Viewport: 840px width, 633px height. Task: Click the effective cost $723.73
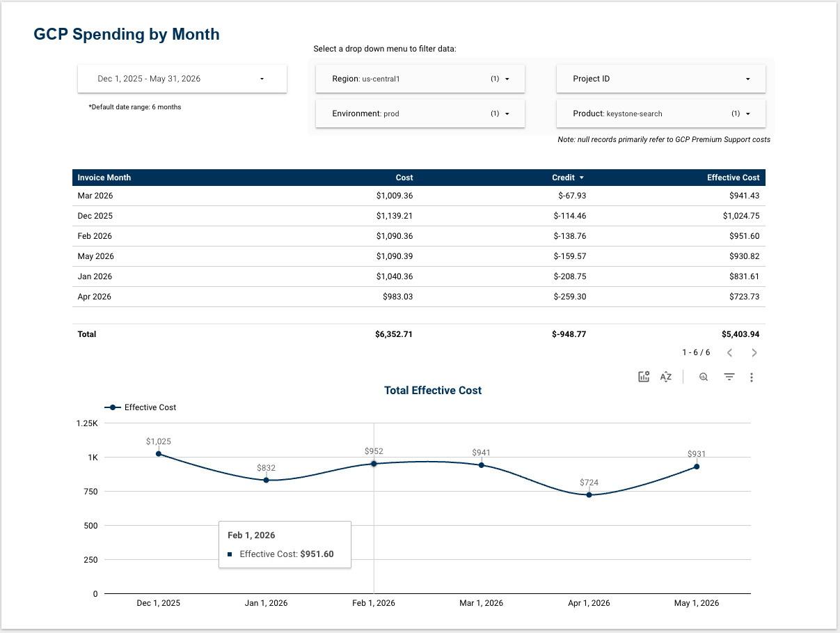tap(745, 297)
